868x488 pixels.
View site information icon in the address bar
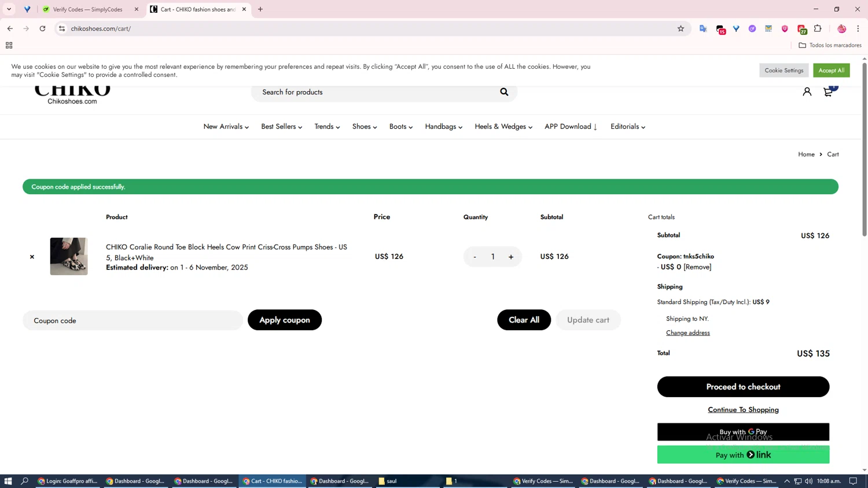pos(62,28)
